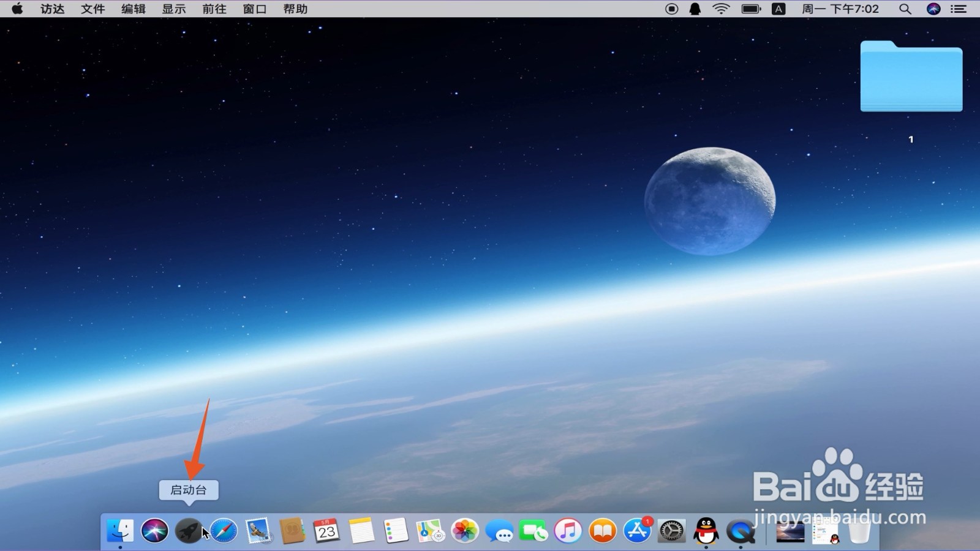The height and width of the screenshot is (551, 980).
Task: Open the 编辑 menu
Action: tap(133, 9)
